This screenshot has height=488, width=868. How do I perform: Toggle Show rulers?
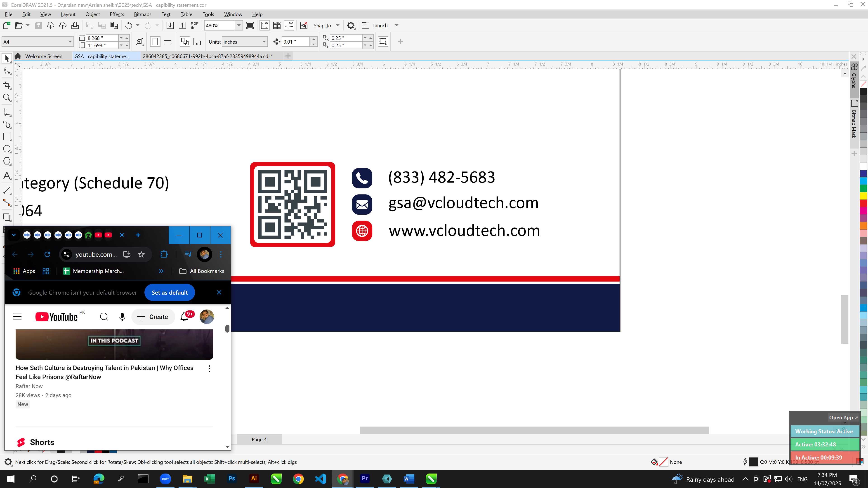[x=264, y=25]
